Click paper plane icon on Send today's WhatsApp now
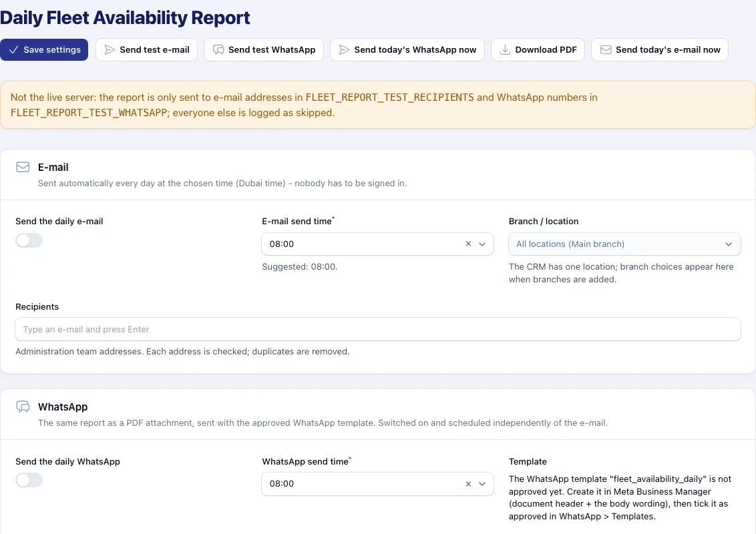 point(344,49)
